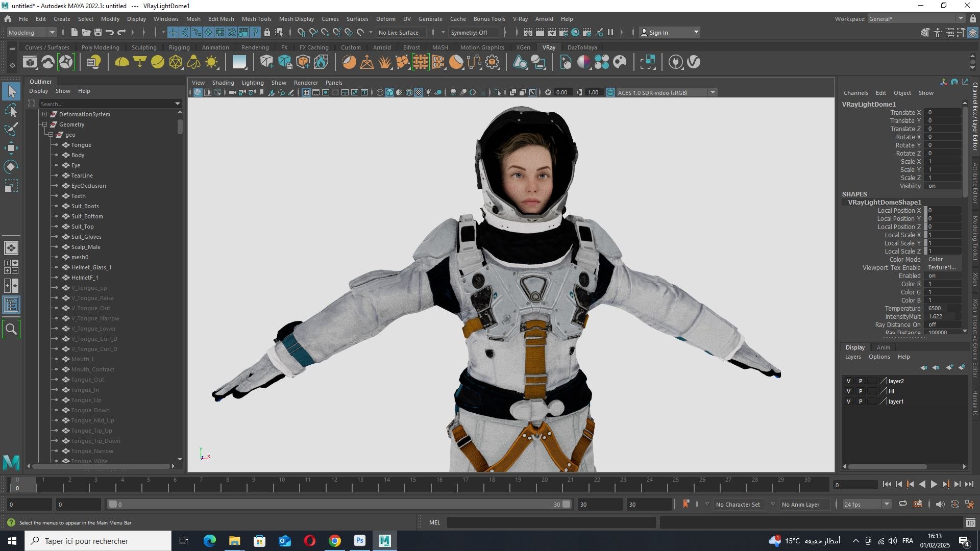Click the V-Ray dome light shelf icon

pyautogui.click(x=121, y=62)
